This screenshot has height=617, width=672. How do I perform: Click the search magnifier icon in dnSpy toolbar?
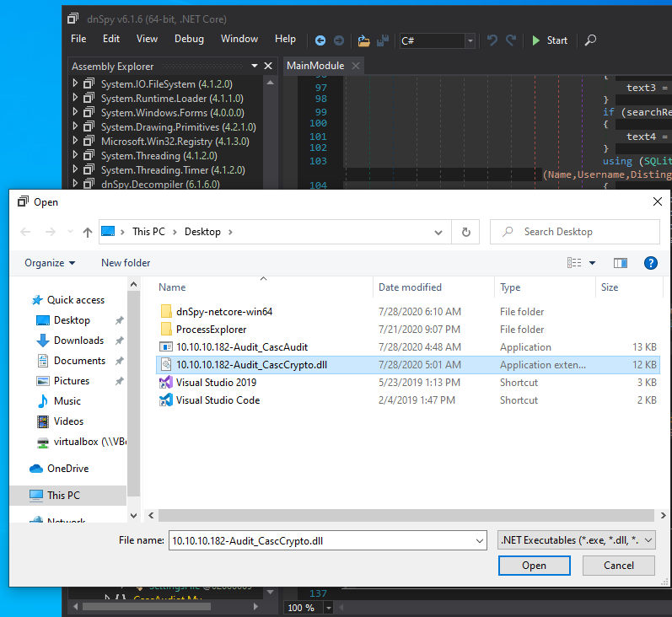pyautogui.click(x=590, y=40)
